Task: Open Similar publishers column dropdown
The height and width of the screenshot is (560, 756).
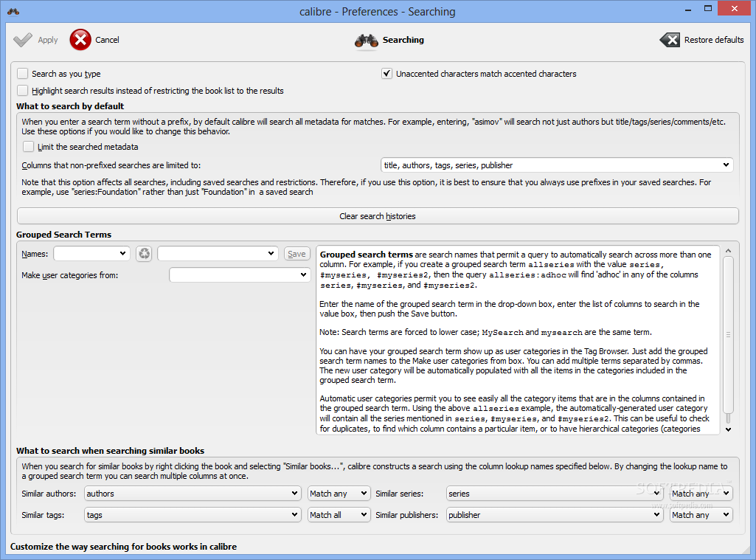Action: (555, 515)
